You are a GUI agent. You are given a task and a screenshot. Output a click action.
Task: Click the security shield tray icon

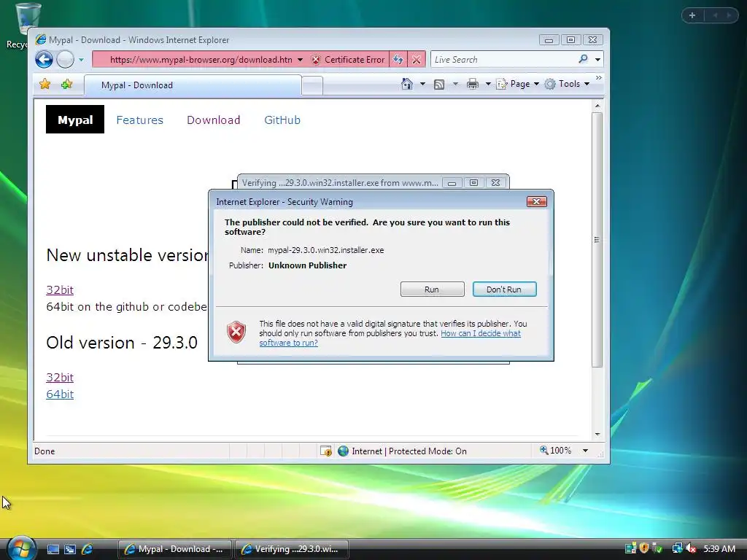pyautogui.click(x=644, y=548)
